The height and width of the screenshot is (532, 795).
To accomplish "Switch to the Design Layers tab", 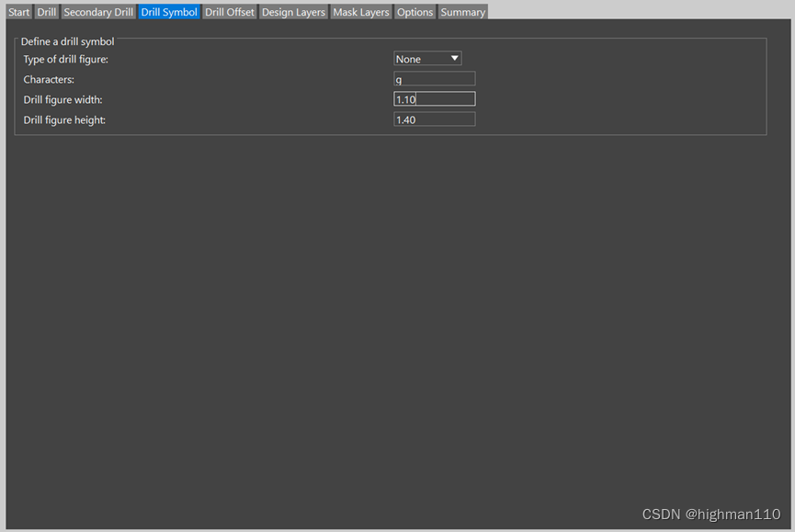I will [293, 12].
